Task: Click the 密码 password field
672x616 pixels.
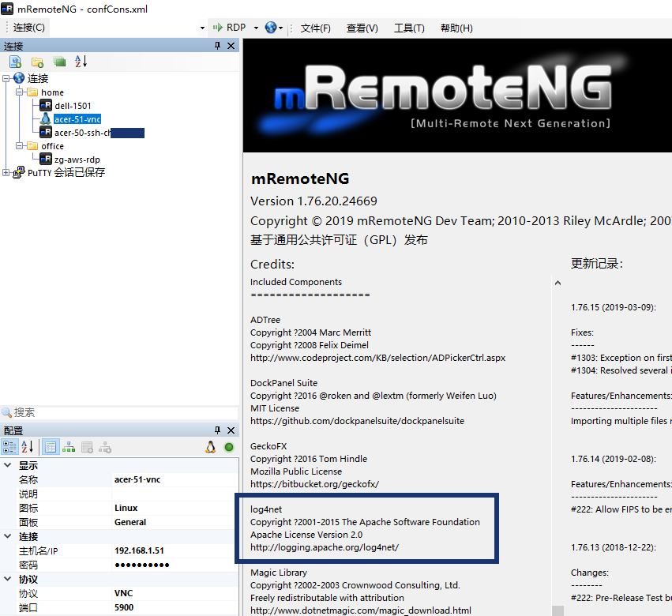Action: click(x=175, y=565)
